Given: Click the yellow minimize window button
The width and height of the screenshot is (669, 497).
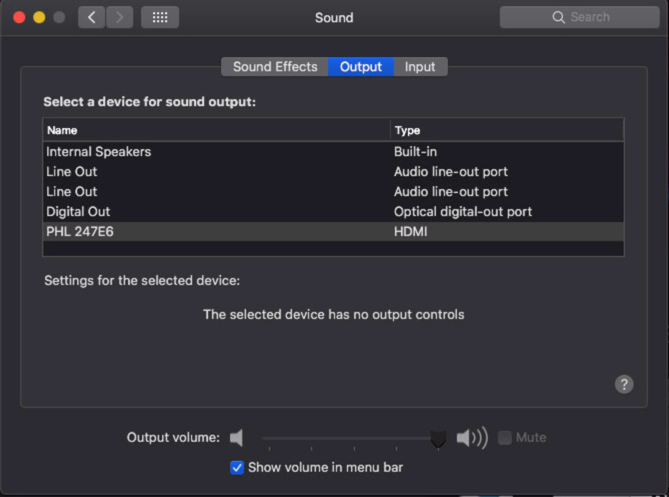Looking at the screenshot, I should [x=39, y=18].
